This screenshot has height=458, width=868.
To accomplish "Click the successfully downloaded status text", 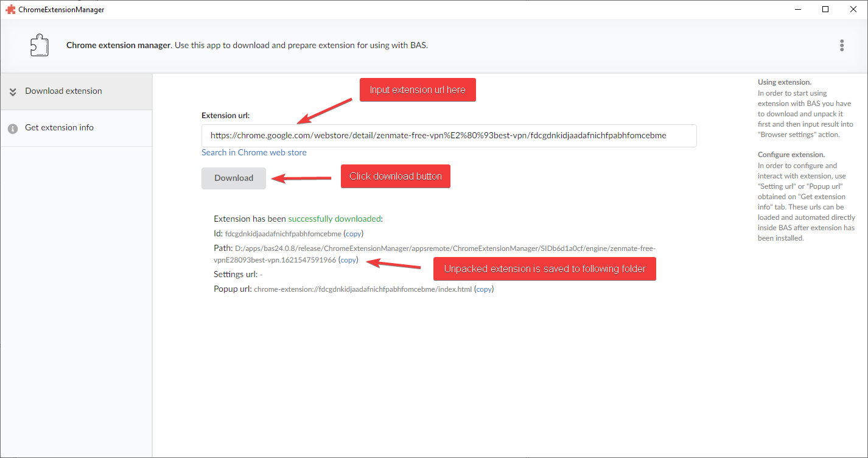I will 334,219.
